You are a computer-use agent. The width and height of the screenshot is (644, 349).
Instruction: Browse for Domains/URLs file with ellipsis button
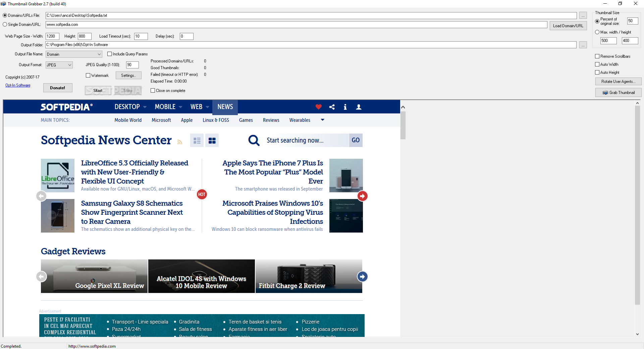click(x=583, y=16)
